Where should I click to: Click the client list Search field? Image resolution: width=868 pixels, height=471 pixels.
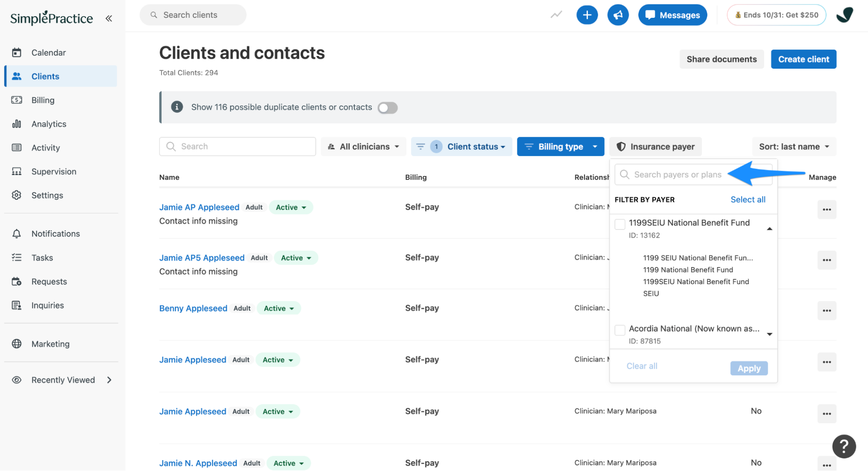click(237, 147)
